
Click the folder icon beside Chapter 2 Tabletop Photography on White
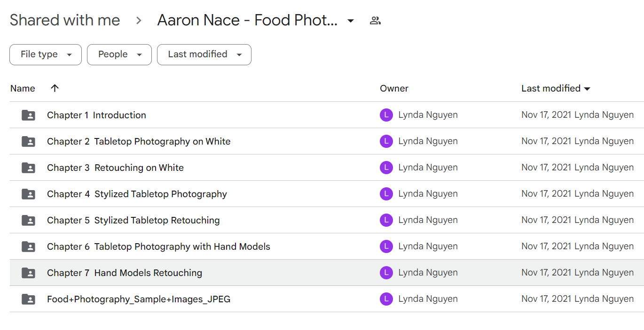[29, 141]
